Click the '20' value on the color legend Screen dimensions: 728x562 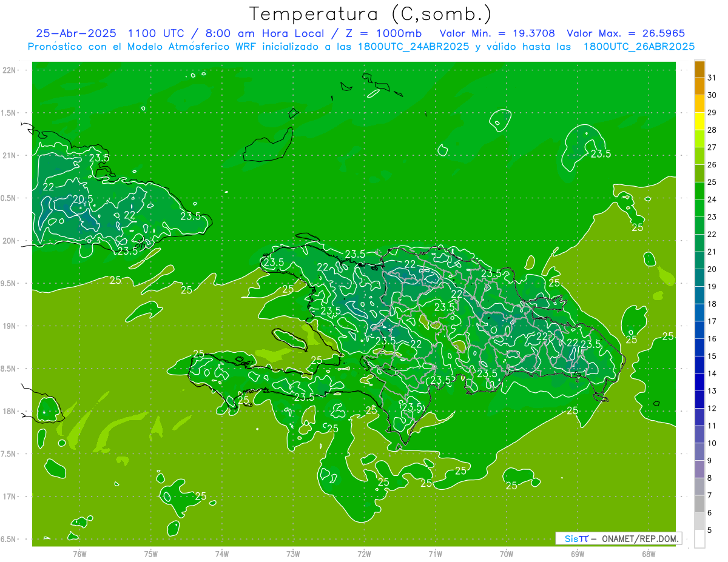(x=712, y=269)
